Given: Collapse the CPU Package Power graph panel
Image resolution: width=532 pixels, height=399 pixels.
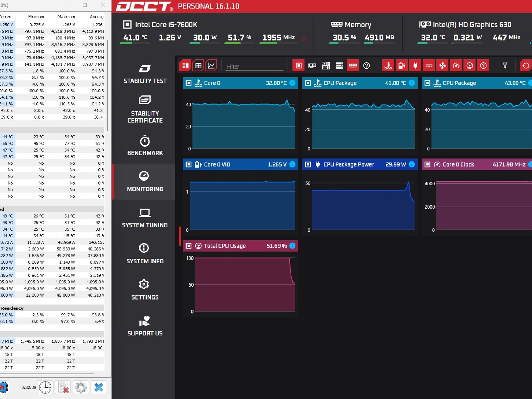Looking at the screenshot, I should [x=308, y=164].
